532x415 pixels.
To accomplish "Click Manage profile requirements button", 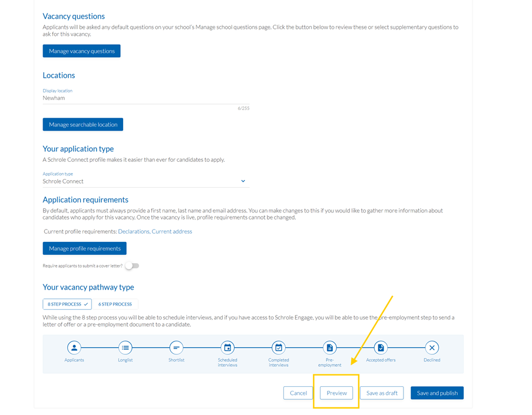I will (x=84, y=248).
